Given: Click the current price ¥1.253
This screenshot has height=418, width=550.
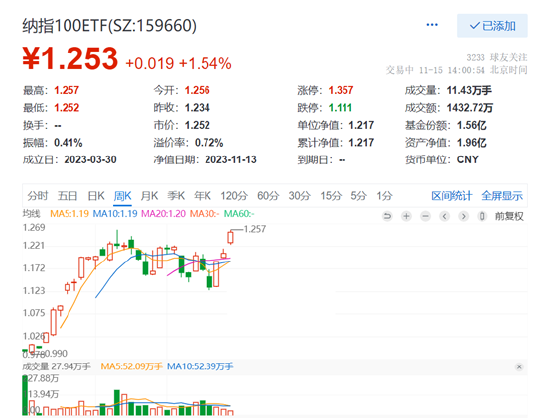Looking at the screenshot, I should 70,58.
